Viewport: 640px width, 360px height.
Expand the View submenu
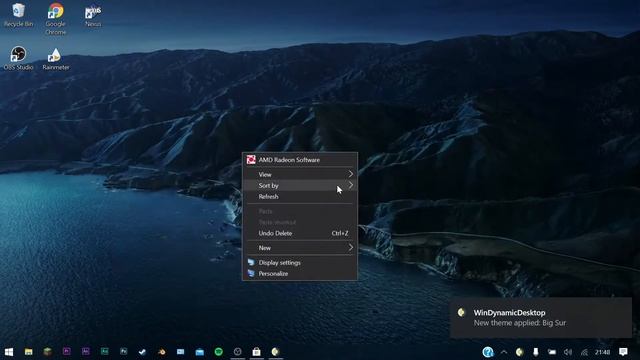[300, 174]
